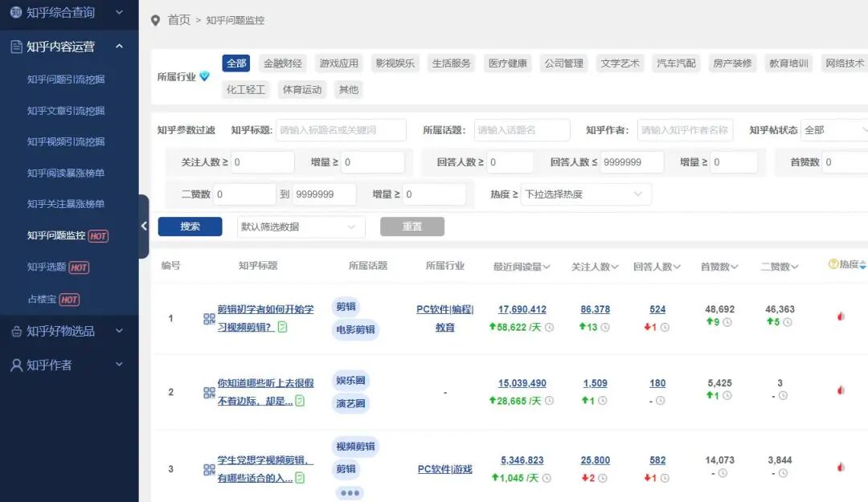The height and width of the screenshot is (502, 868).
Task: Click the flame heat icon in row 3
Action: pos(841,467)
